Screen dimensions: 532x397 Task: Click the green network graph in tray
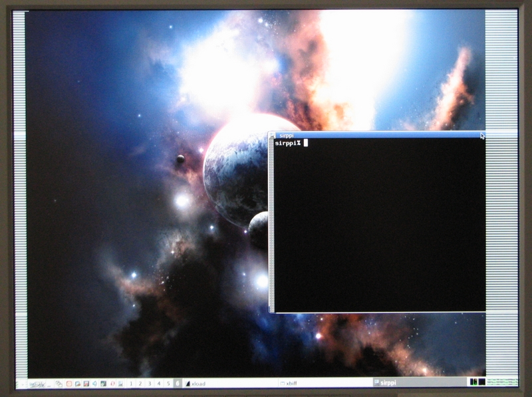click(502, 382)
